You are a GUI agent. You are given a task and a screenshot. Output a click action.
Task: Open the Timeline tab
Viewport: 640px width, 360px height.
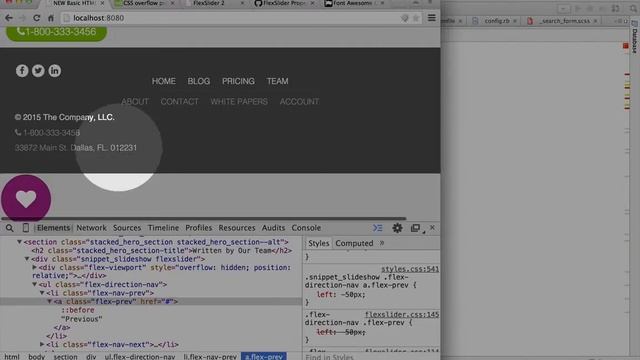(163, 228)
